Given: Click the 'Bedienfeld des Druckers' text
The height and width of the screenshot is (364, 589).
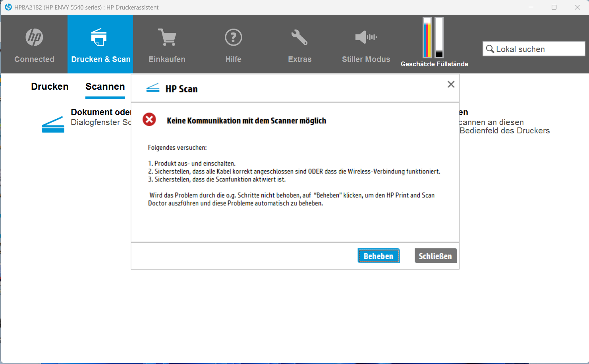Looking at the screenshot, I should [504, 131].
